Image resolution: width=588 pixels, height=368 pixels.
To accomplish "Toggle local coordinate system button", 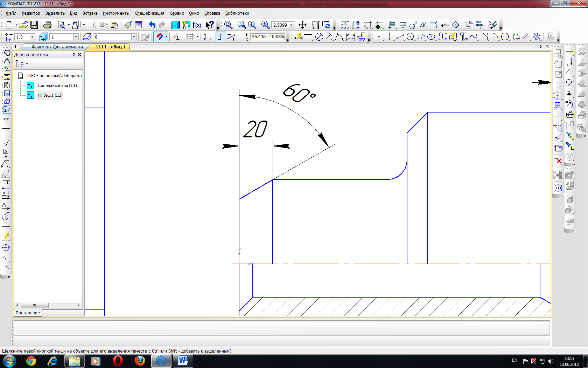I will click(207, 36).
